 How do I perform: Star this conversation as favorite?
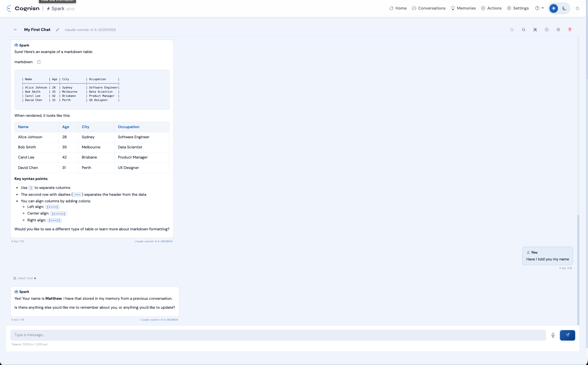click(512, 29)
